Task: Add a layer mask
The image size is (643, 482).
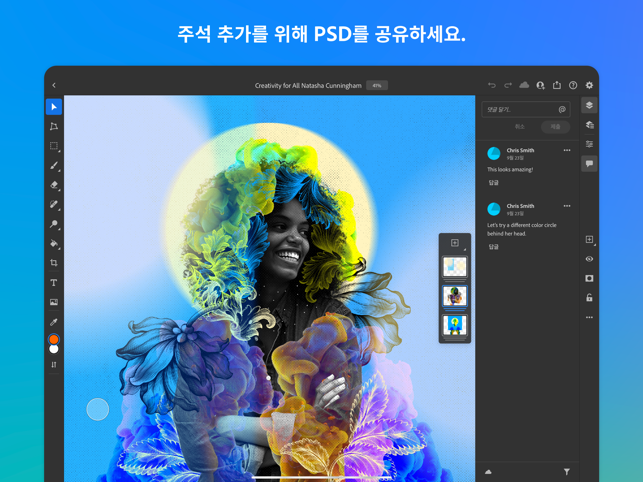Action: click(x=589, y=279)
